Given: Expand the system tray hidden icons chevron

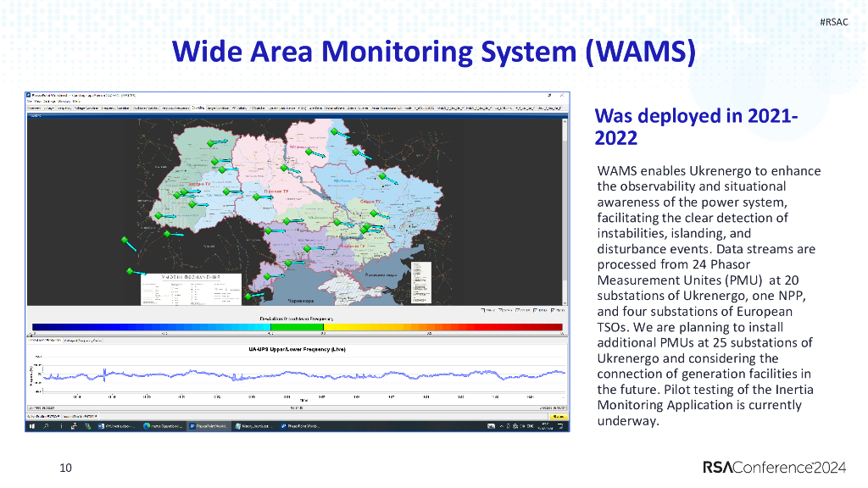Looking at the screenshot, I should pyautogui.click(x=502, y=426).
